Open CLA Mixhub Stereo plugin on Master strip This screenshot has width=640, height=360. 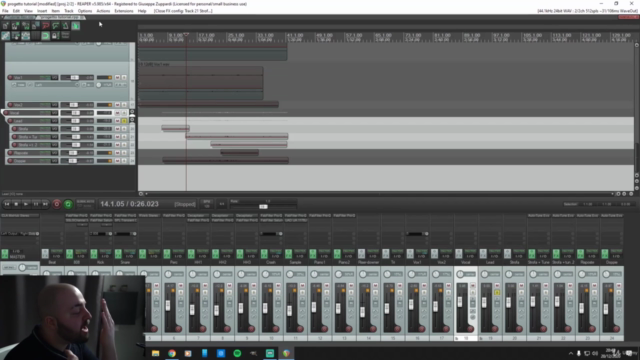(x=20, y=216)
